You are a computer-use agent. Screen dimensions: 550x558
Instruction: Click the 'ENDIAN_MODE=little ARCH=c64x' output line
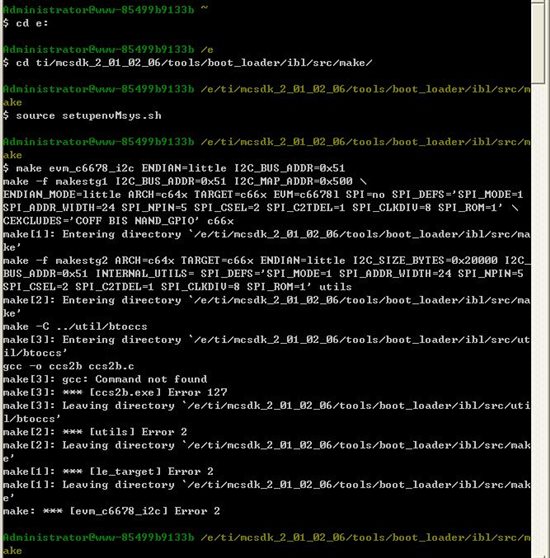pyautogui.click(x=263, y=194)
